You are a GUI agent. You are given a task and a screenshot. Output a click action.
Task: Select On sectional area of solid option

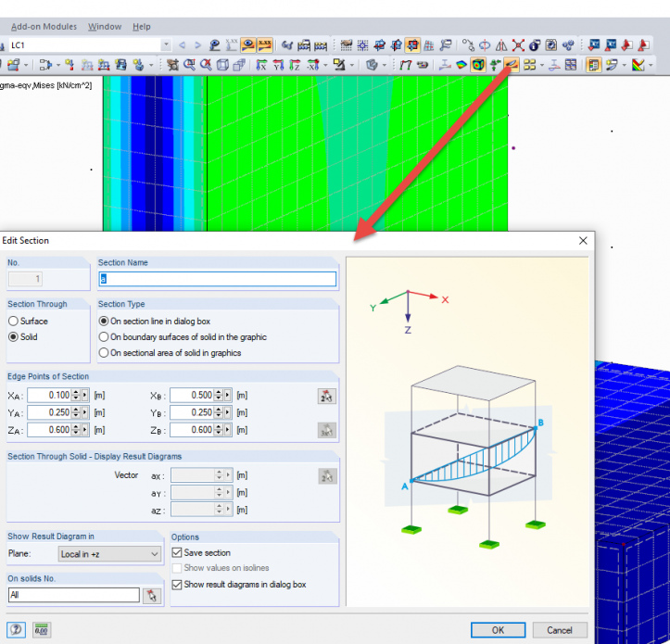171,352
